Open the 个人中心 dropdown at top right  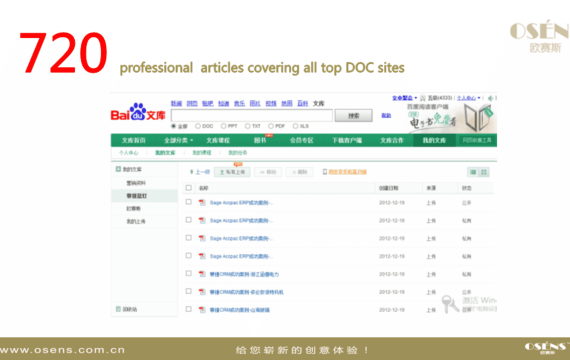pyautogui.click(x=469, y=98)
